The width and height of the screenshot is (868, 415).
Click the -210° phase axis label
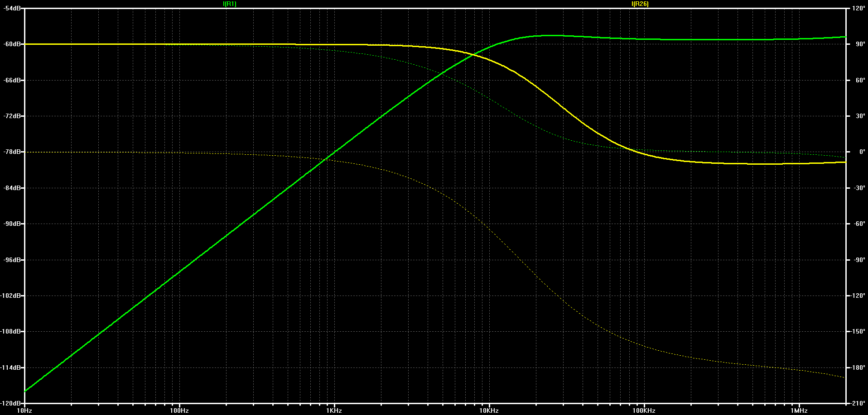[858, 403]
